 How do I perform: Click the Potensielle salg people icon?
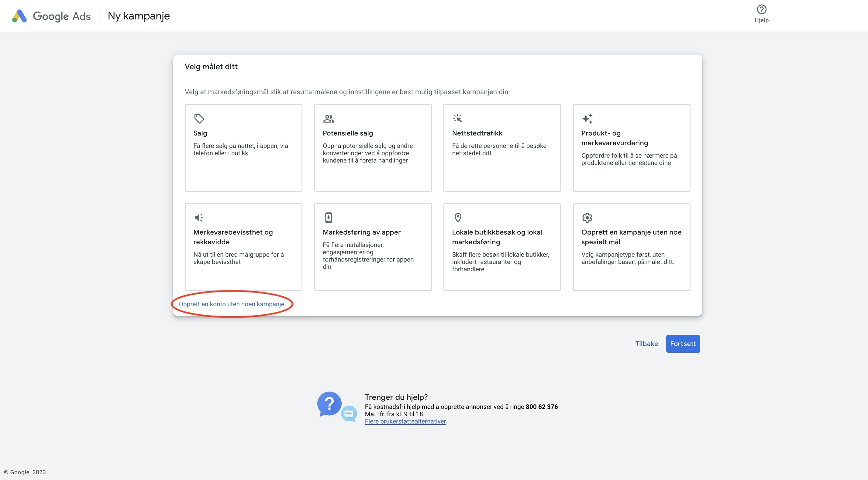[328, 118]
